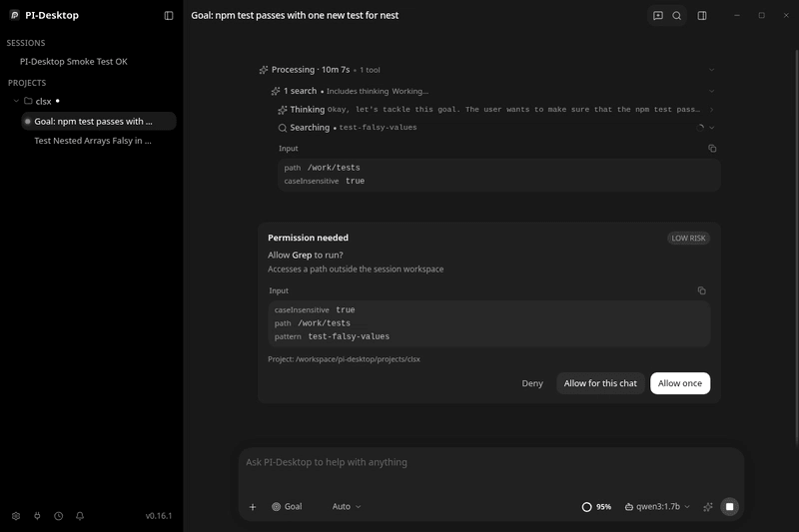This screenshot has width=799, height=532.
Task: Click the PI-Desktop logo icon
Action: pyautogui.click(x=15, y=15)
